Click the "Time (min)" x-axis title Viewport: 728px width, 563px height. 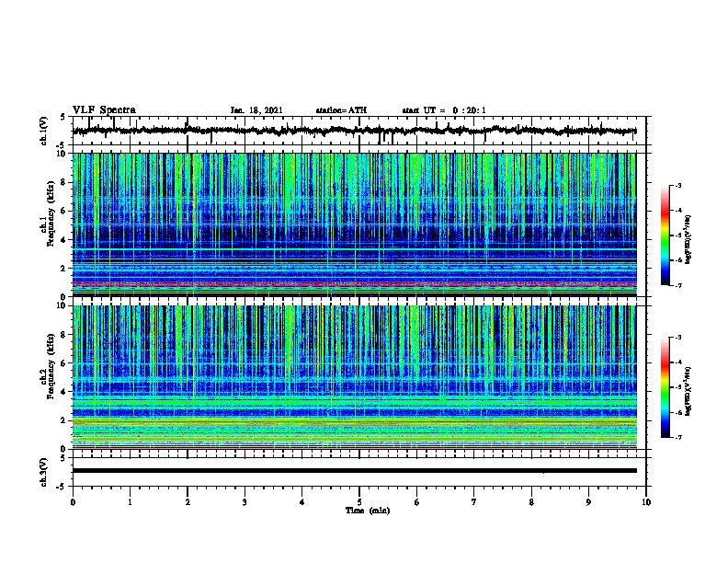pos(368,511)
